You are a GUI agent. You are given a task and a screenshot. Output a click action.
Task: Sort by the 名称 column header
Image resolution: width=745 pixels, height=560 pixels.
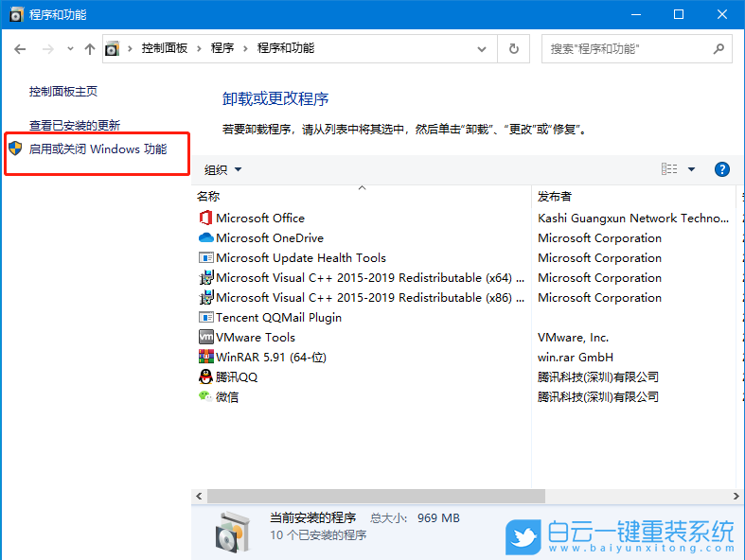coord(208,196)
